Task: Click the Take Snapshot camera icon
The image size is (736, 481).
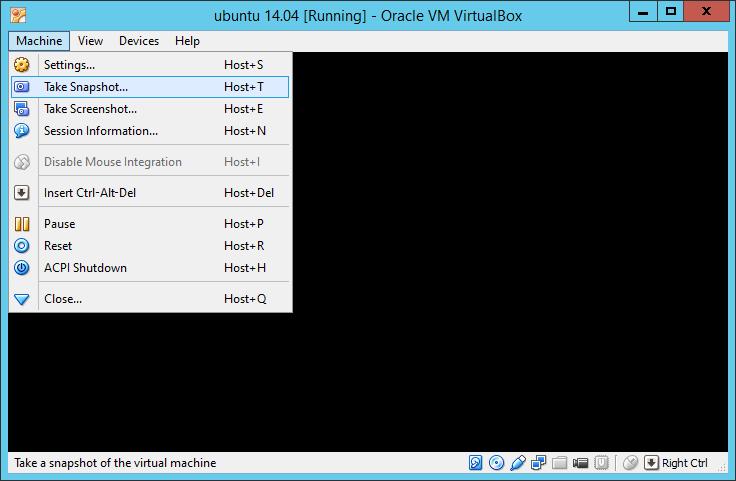Action: pyautogui.click(x=22, y=87)
